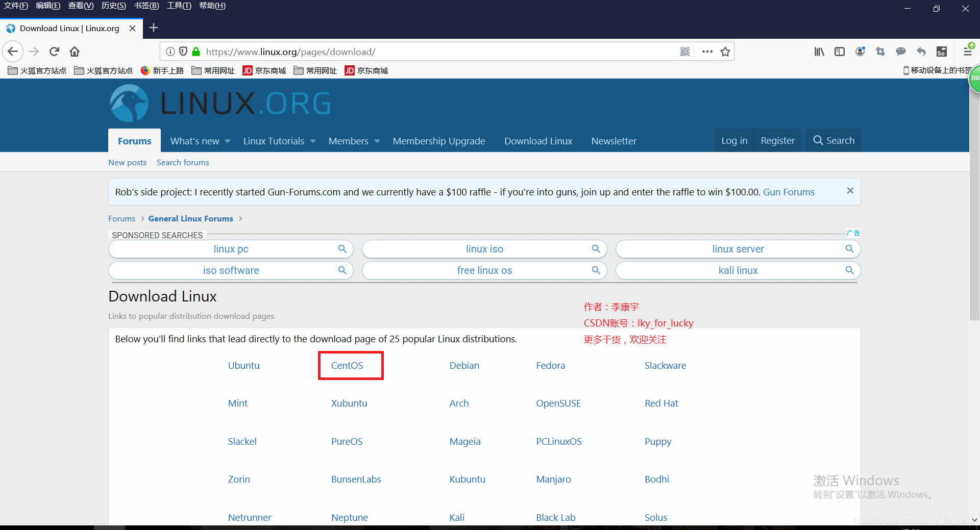Click the Linux.org penguin logo
Screen dimensions: 980x530
click(x=129, y=103)
